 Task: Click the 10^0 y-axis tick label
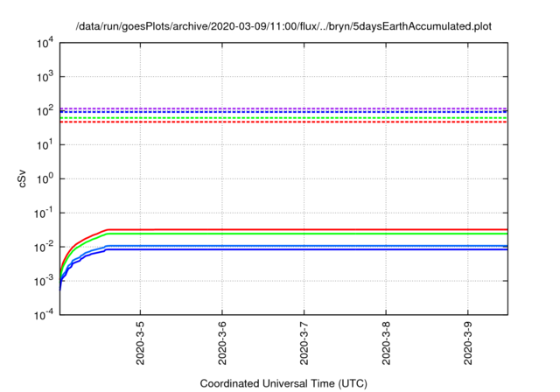[45, 178]
